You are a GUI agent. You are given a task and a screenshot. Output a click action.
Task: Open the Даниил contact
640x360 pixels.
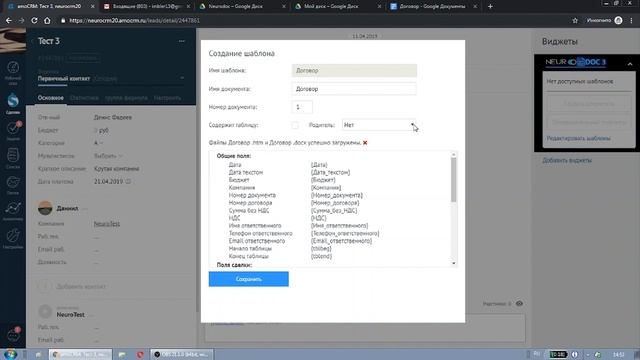click(67, 208)
